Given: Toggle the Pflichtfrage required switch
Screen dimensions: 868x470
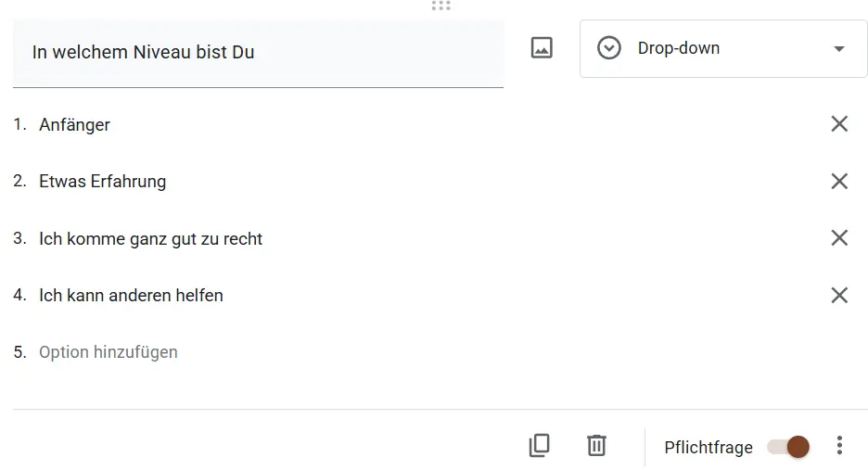Looking at the screenshot, I should [788, 447].
